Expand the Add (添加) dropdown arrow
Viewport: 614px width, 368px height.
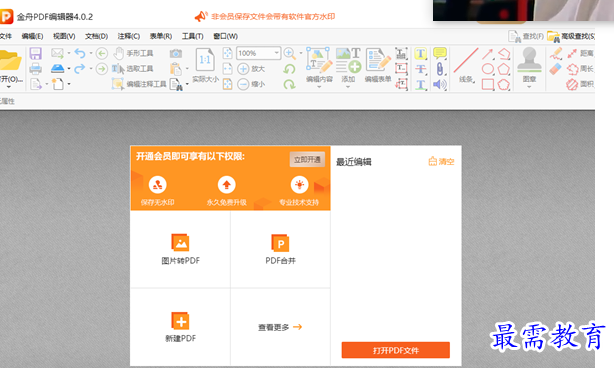pyautogui.click(x=348, y=87)
